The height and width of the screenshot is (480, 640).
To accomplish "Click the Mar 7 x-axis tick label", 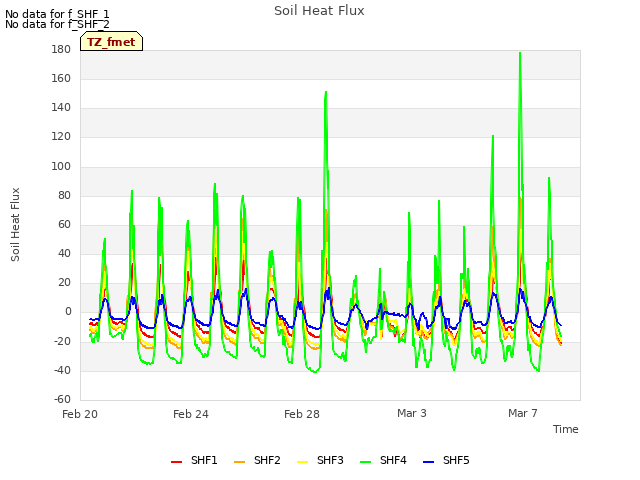I will pos(523,413).
